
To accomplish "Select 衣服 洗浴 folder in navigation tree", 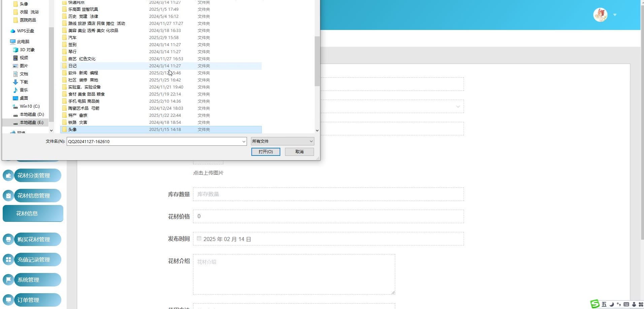I will point(26,12).
